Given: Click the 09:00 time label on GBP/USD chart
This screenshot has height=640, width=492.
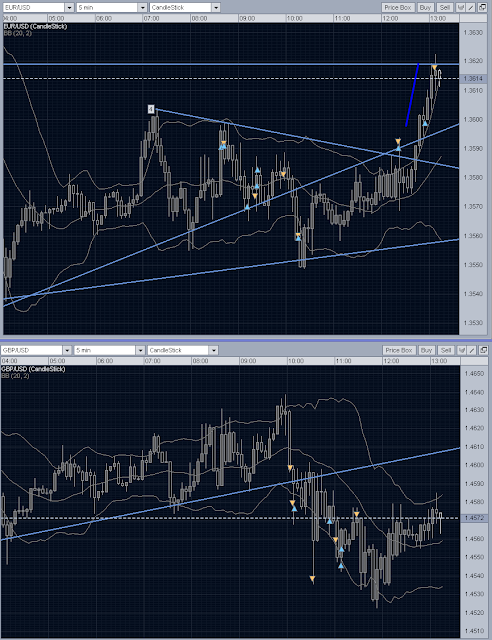Looking at the screenshot, I should (x=248, y=361).
